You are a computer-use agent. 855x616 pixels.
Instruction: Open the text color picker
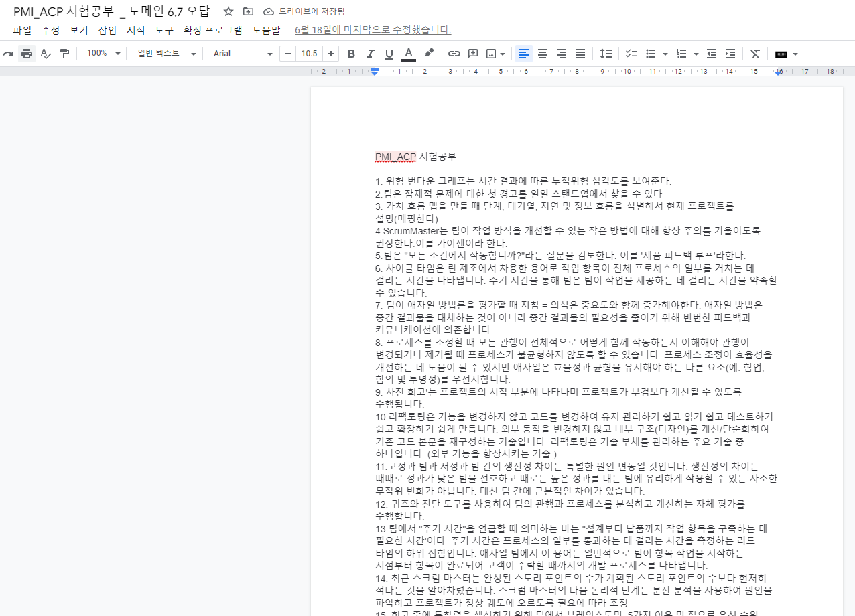coord(408,54)
